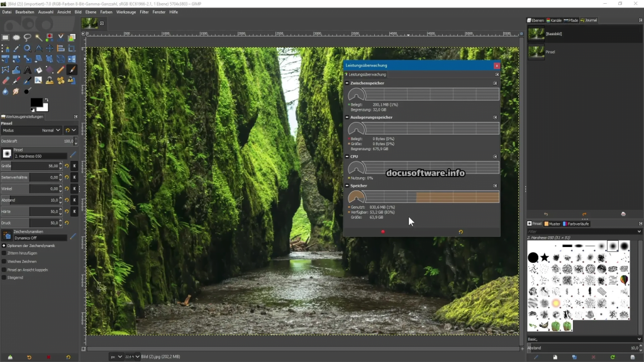Enable the 'Weiches Zeichnen' checkbox
This screenshot has width=644, height=362.
point(4,261)
